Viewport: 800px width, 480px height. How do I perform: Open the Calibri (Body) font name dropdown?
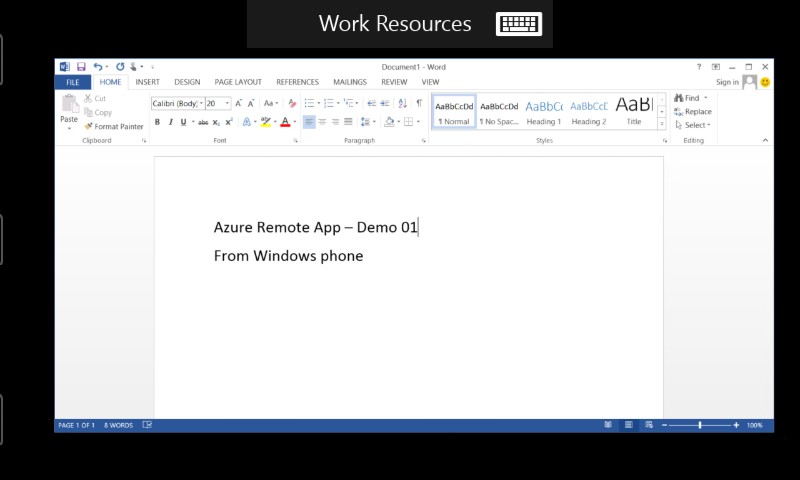click(x=201, y=103)
